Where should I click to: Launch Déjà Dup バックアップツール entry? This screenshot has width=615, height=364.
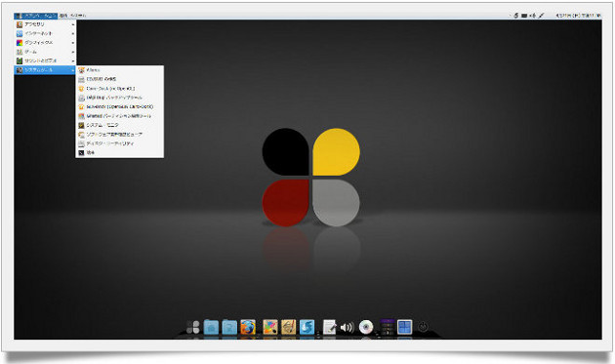[x=120, y=98]
